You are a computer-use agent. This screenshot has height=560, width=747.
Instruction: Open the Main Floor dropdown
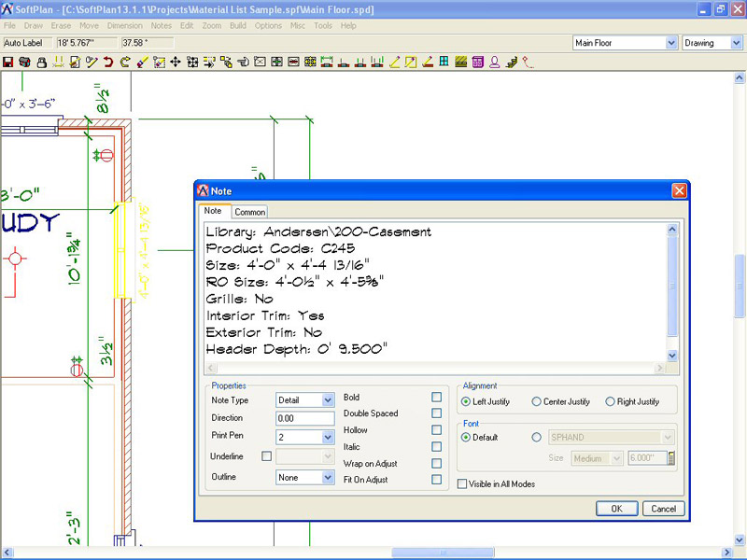(670, 43)
